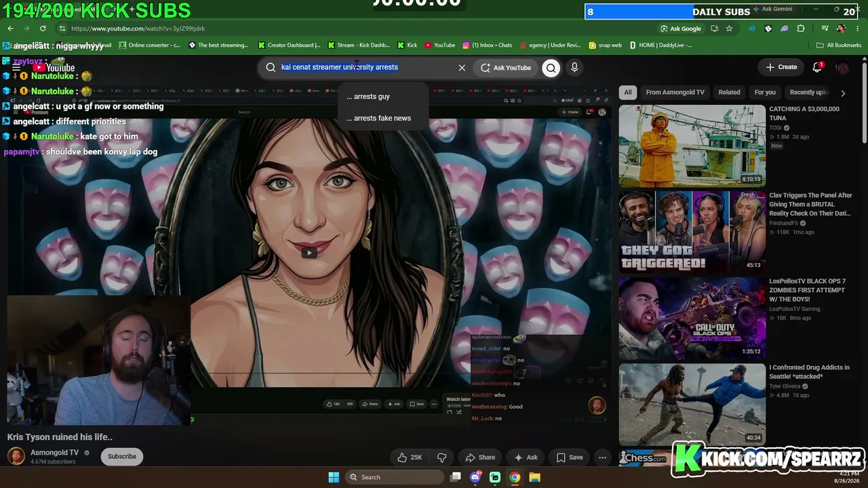Select the 'All' filter chip

coord(628,92)
